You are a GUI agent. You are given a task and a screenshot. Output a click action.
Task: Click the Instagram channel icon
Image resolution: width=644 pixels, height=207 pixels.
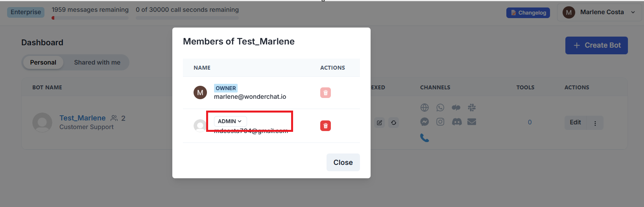coord(440,122)
